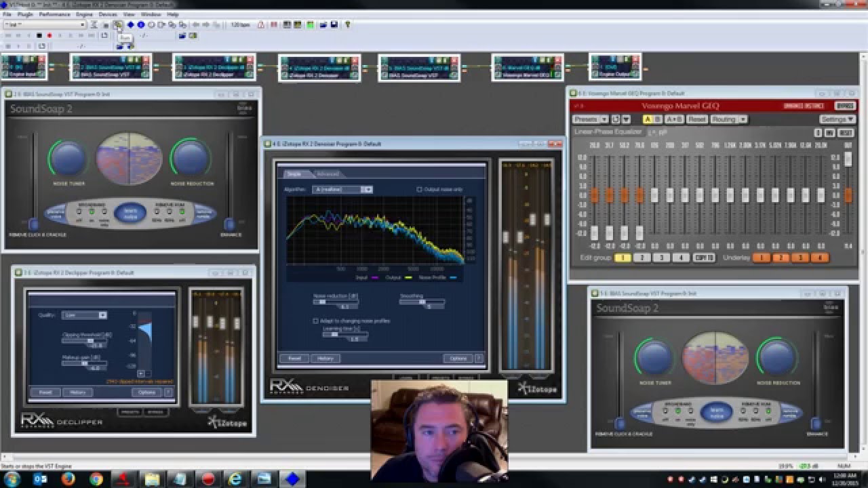Click the green grid toolbar icon
The width and height of the screenshot is (868, 488).
click(x=310, y=25)
